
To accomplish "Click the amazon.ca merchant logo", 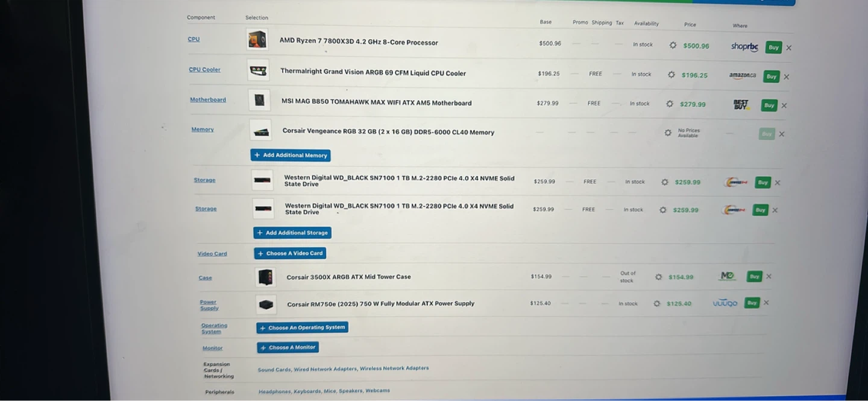I will pos(742,75).
